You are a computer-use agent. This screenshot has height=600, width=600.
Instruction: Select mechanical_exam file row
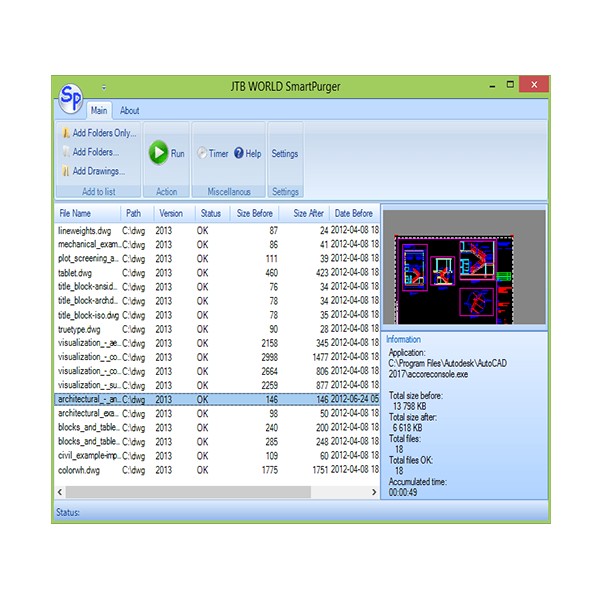217,244
